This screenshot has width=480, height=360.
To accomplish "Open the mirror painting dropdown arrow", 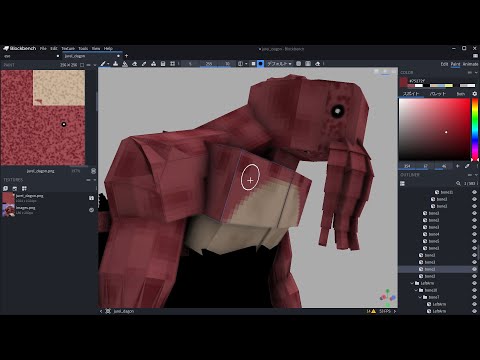I will point(246,64).
